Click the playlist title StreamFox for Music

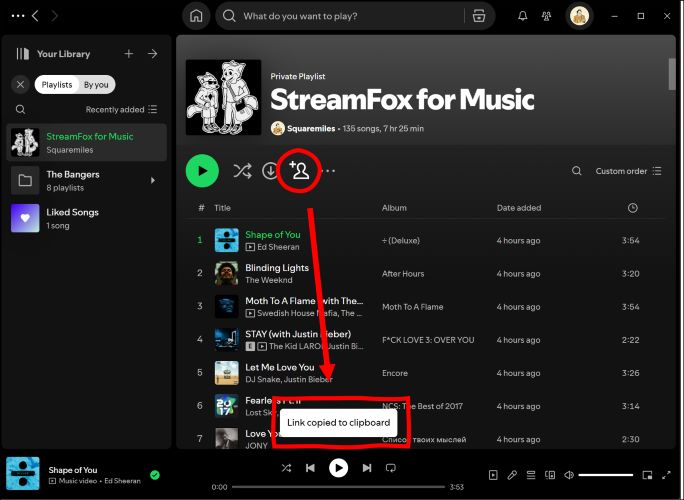tap(402, 99)
